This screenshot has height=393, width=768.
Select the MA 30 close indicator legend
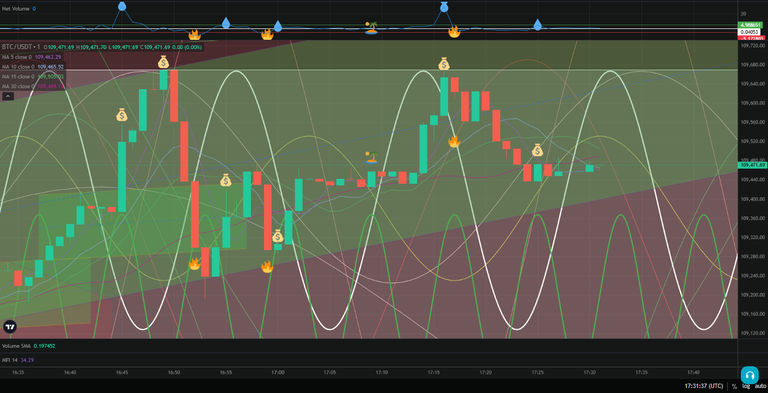click(18, 86)
